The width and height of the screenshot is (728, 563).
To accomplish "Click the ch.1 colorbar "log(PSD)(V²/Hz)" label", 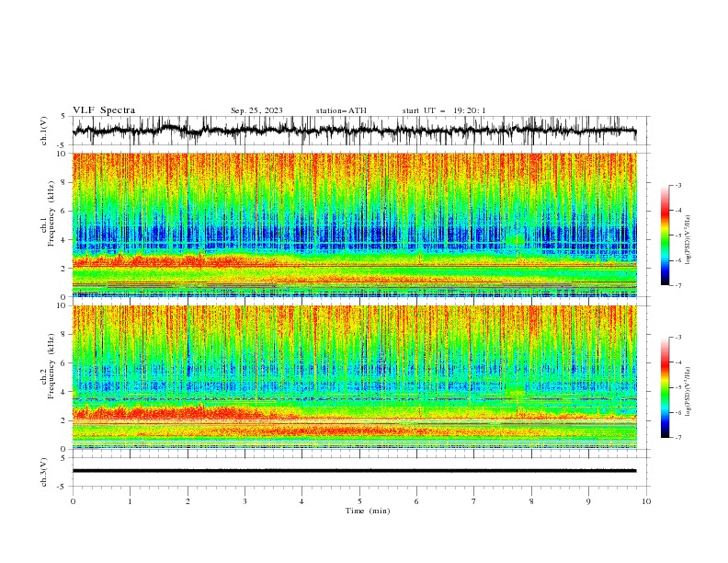I will [688, 240].
